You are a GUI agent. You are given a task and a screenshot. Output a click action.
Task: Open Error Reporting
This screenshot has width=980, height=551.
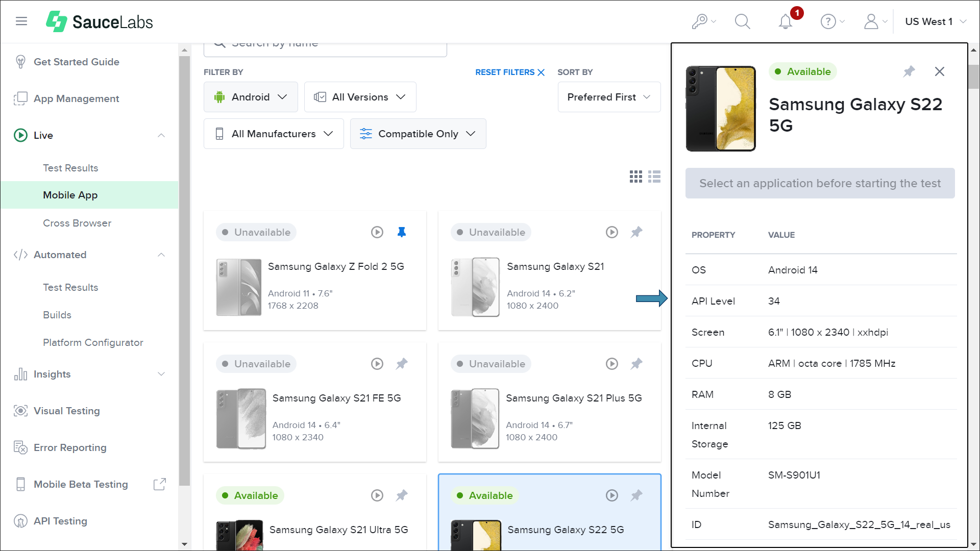pyautogui.click(x=70, y=447)
